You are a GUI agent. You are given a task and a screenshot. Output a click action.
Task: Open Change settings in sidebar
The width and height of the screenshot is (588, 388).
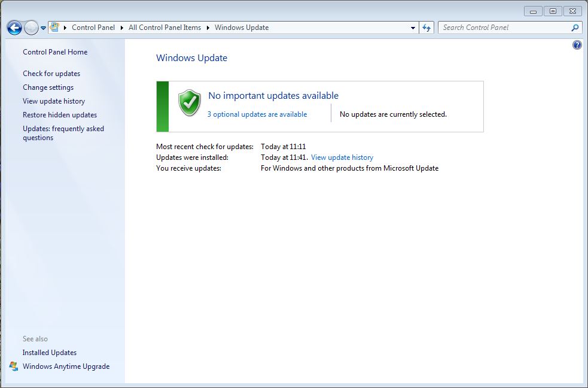[x=48, y=87]
